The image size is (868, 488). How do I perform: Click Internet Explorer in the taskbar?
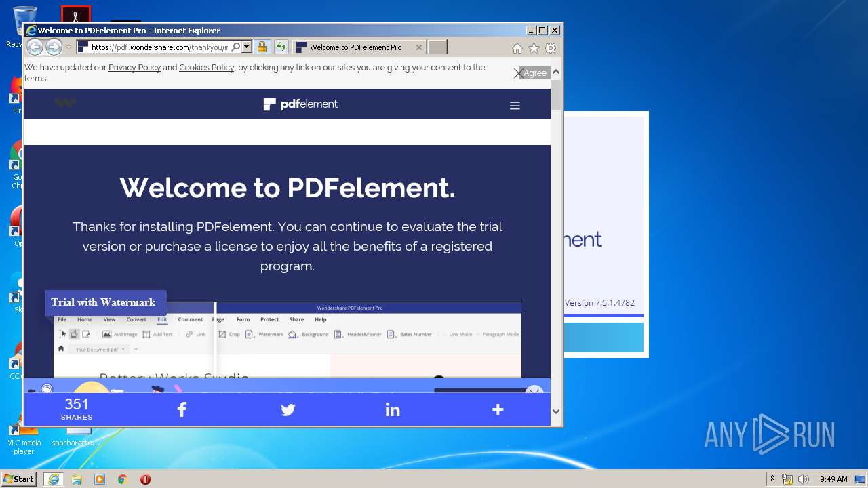(53, 479)
